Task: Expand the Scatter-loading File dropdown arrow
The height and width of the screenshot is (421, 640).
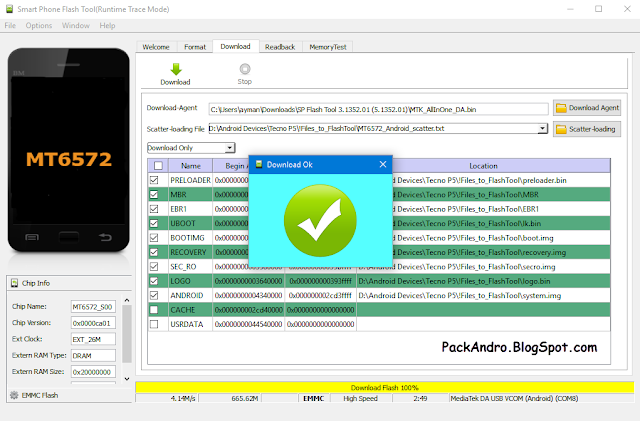Action: coord(542,129)
